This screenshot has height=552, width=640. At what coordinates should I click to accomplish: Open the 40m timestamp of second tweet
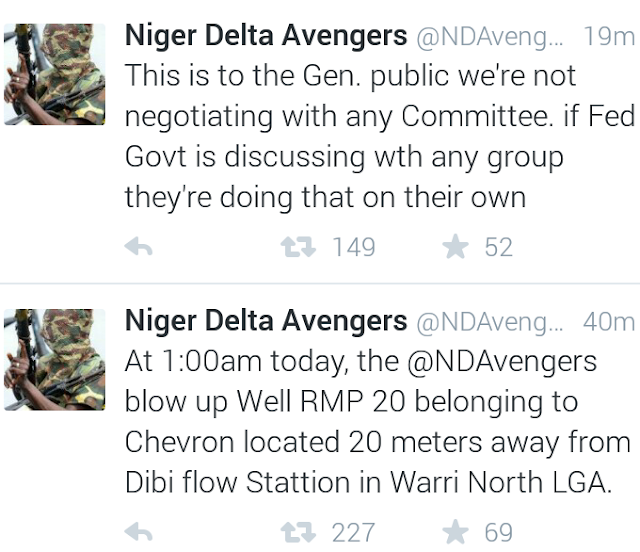pos(609,322)
